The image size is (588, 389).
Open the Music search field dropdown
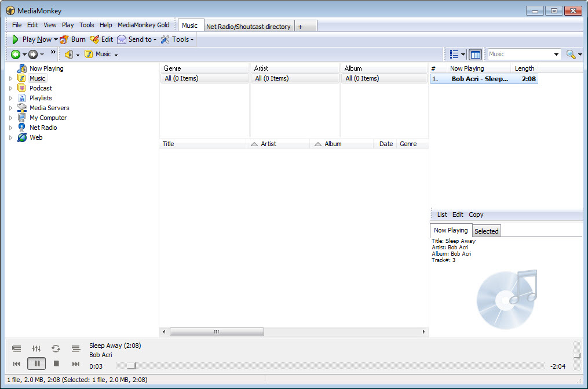[556, 54]
